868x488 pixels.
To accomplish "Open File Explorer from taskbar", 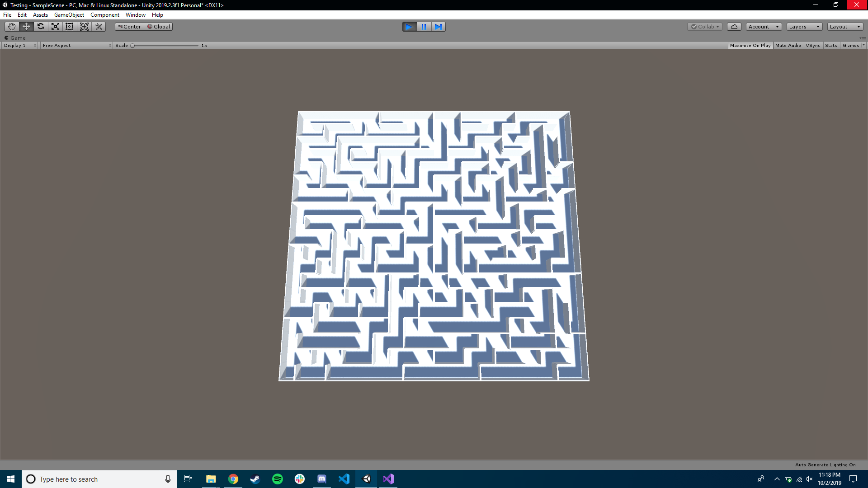I will [211, 479].
